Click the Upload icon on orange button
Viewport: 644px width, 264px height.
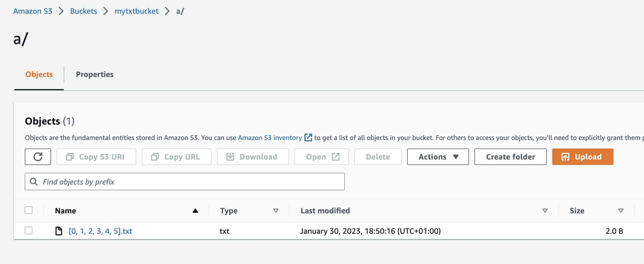[x=565, y=157]
